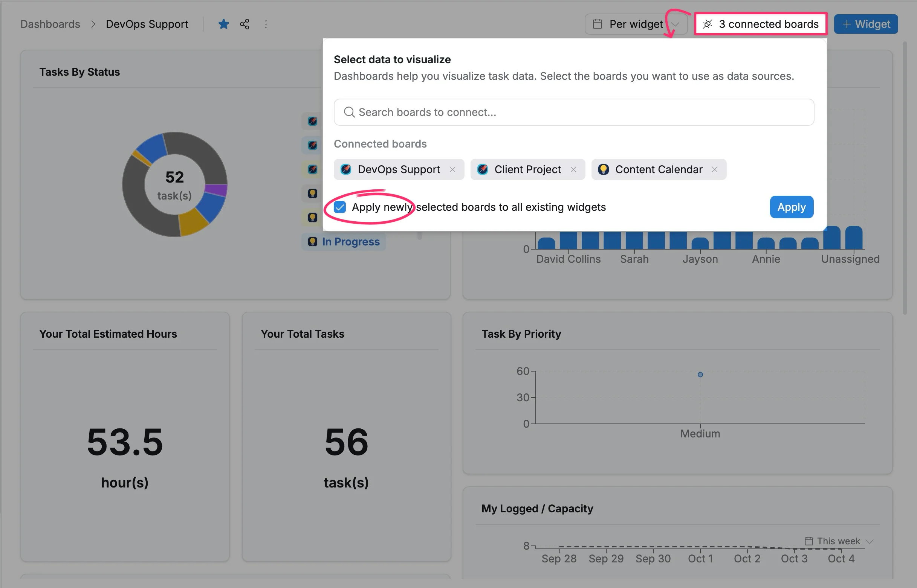Click the calendar icon in Per widget
The height and width of the screenshot is (588, 917).
(x=597, y=24)
